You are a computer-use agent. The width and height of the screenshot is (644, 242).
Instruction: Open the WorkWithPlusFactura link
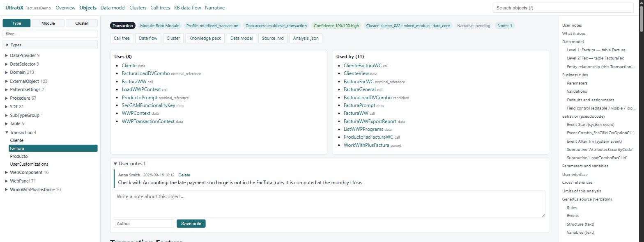pos(366,145)
